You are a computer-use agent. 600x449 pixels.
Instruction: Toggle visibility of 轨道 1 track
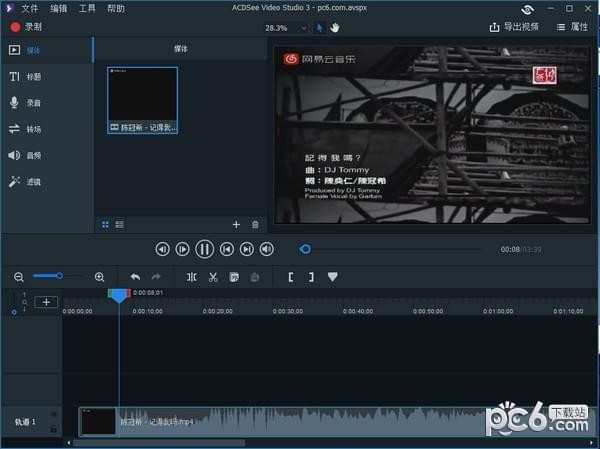point(53,414)
